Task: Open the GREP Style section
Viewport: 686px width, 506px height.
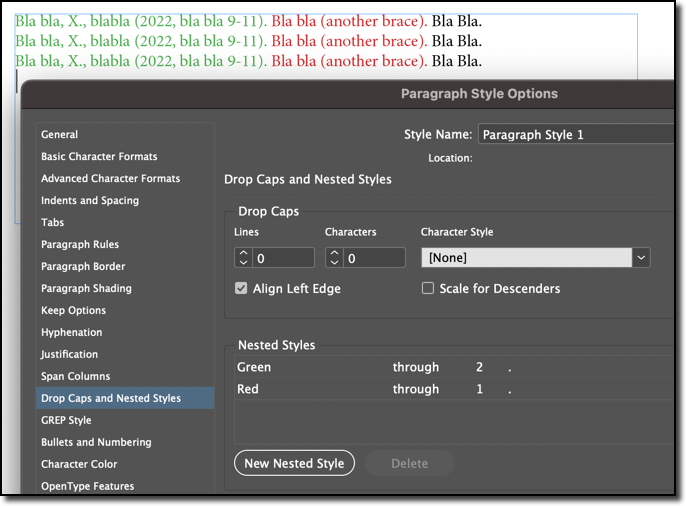Action: pos(66,420)
